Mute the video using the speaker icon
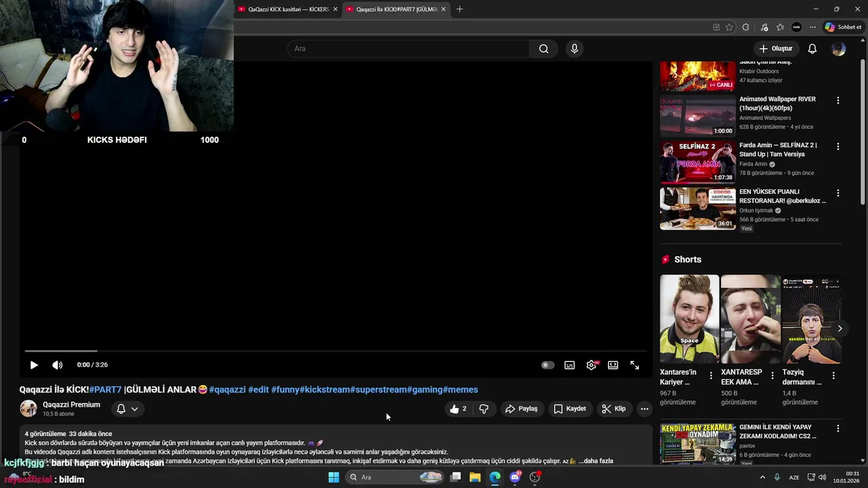This screenshot has height=488, width=868. point(58,365)
